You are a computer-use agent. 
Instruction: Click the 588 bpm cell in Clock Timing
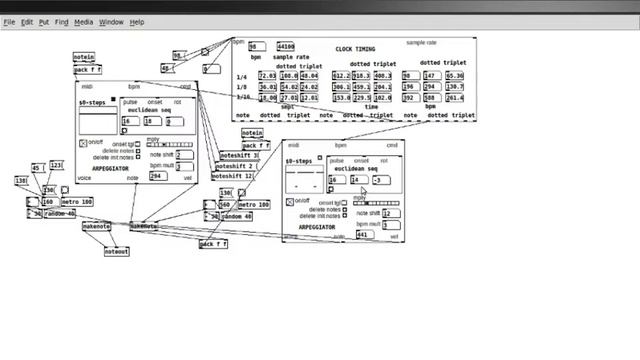pos(432,98)
